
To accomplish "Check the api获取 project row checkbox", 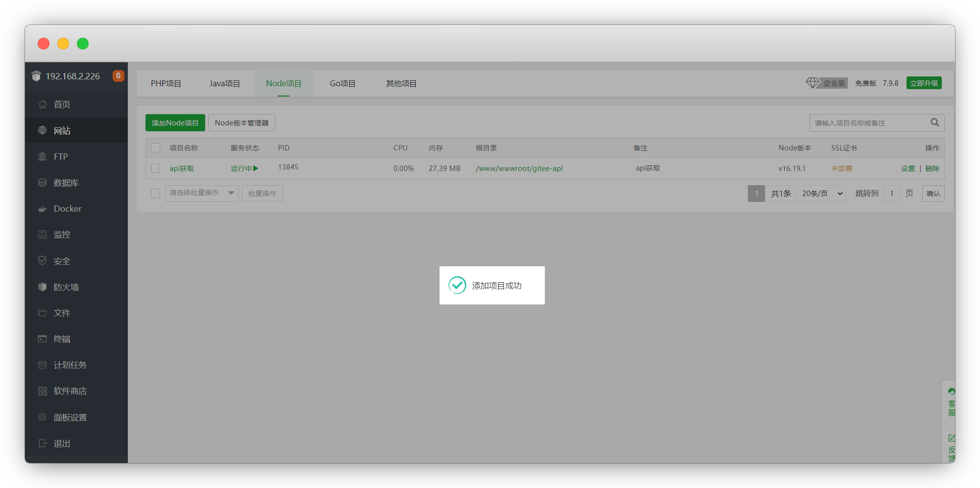I will pyautogui.click(x=156, y=169).
